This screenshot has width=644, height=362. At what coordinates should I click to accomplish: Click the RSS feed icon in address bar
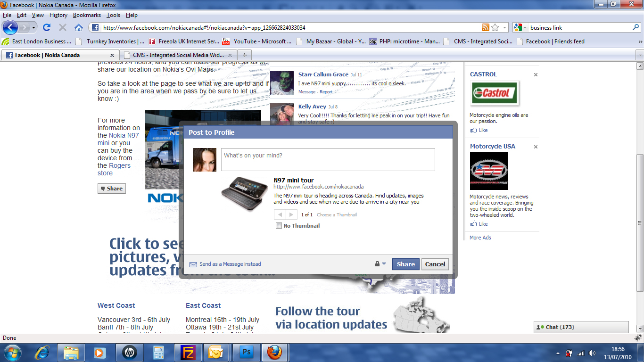[485, 27]
